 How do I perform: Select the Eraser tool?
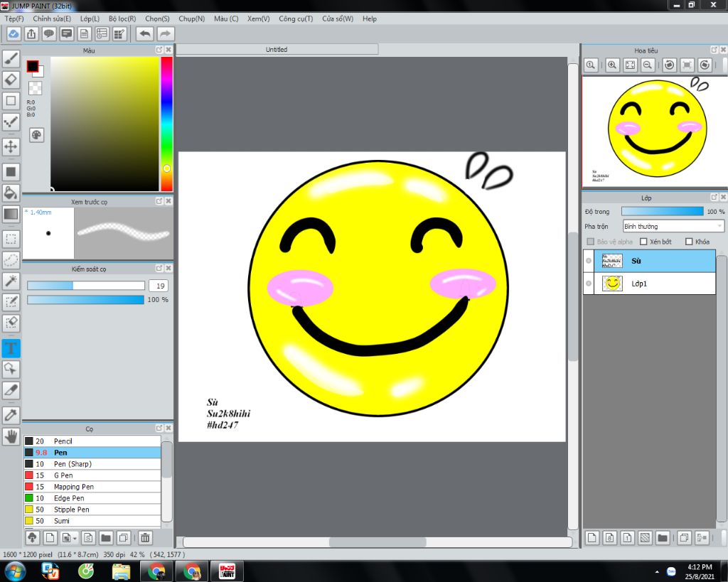tap(11, 80)
